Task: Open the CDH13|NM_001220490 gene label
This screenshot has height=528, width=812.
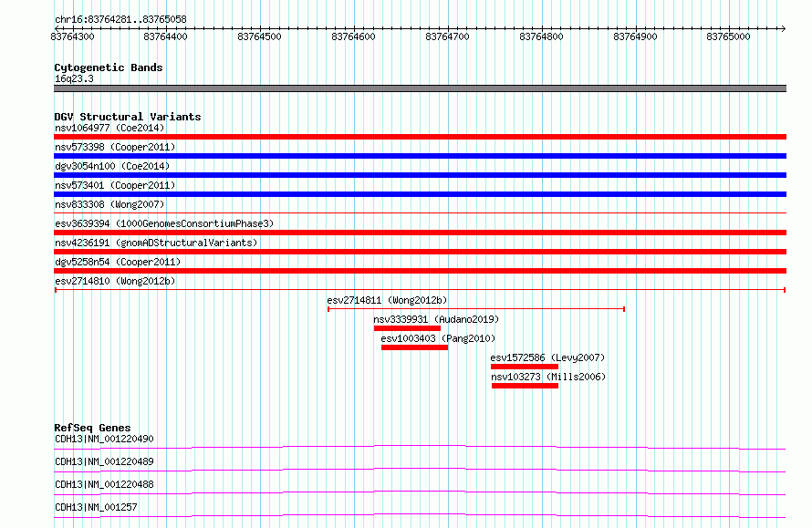Action: click(104, 439)
